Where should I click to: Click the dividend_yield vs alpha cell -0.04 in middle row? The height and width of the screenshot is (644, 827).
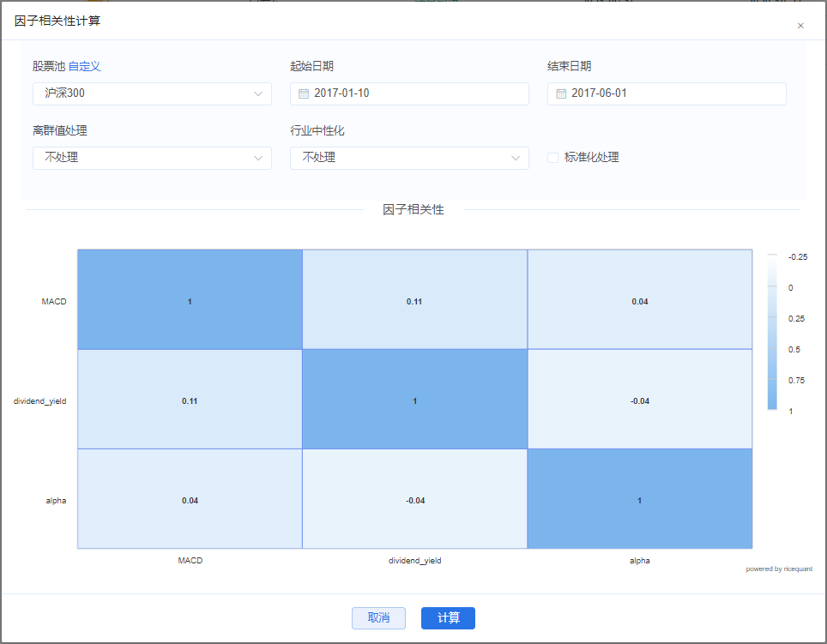point(639,400)
